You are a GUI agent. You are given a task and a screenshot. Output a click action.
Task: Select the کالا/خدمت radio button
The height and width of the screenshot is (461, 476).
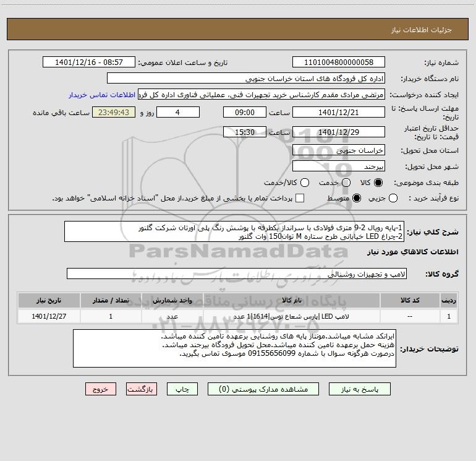(x=305, y=183)
